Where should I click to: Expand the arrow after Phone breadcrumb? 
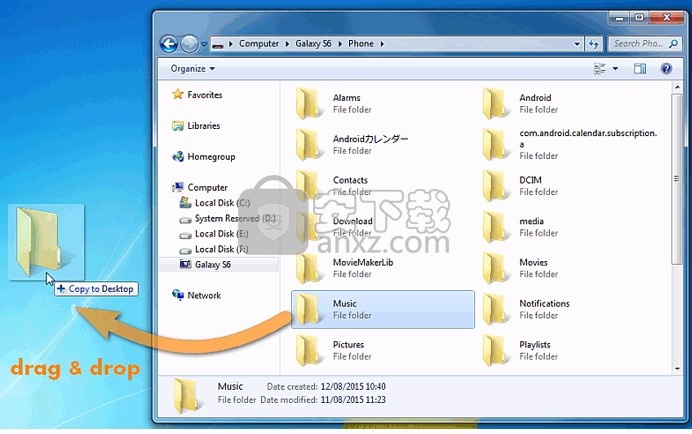382,44
